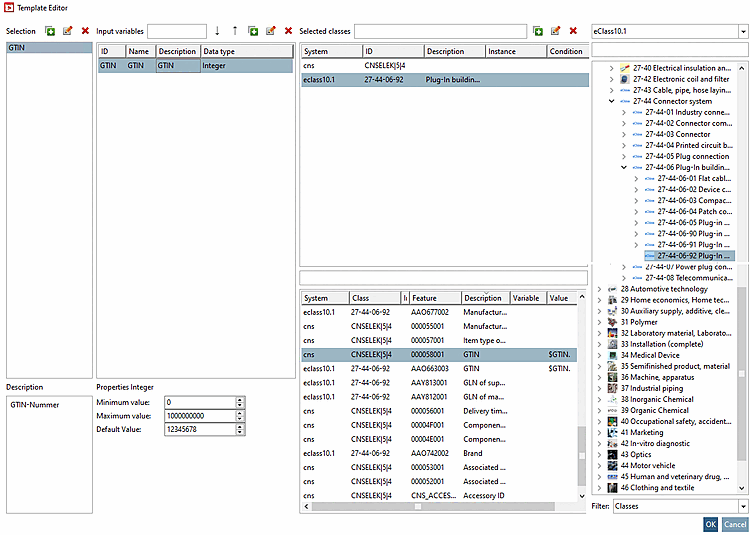Collapse 27-44 Connector system tree node
Viewport: 750px width, 535px height.
612,101
